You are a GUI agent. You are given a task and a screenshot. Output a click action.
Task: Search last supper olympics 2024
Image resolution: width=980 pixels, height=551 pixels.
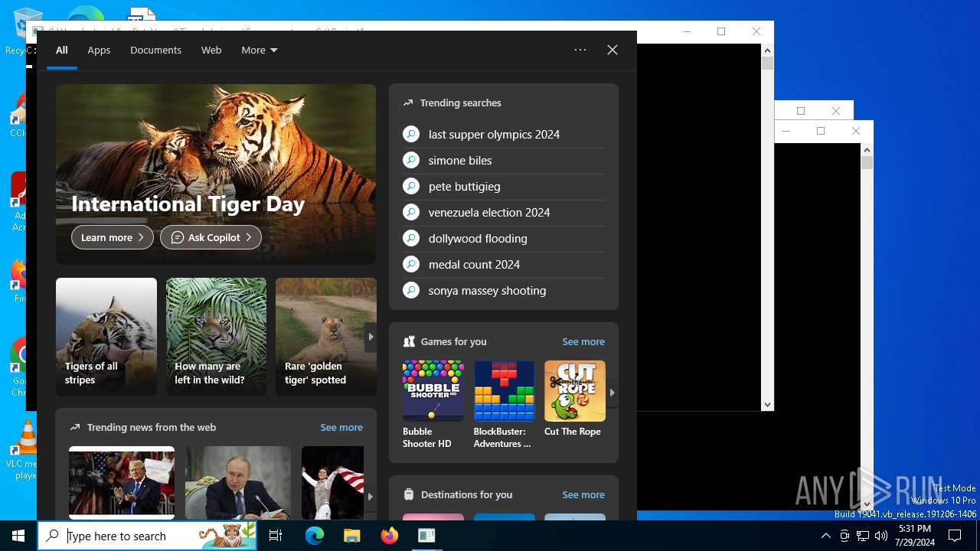click(x=504, y=134)
